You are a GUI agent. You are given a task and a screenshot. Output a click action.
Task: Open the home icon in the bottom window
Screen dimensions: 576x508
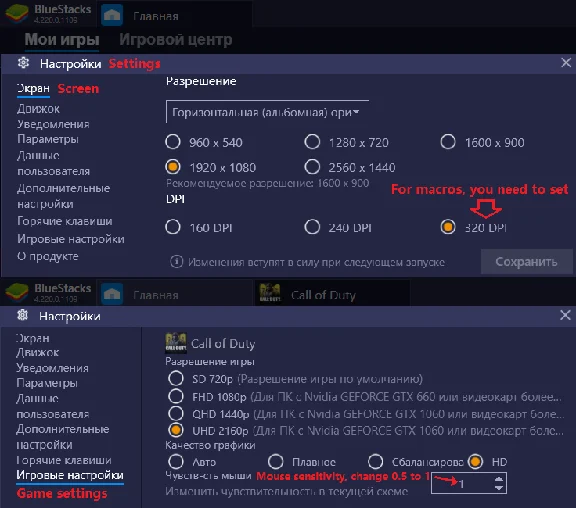coord(112,295)
